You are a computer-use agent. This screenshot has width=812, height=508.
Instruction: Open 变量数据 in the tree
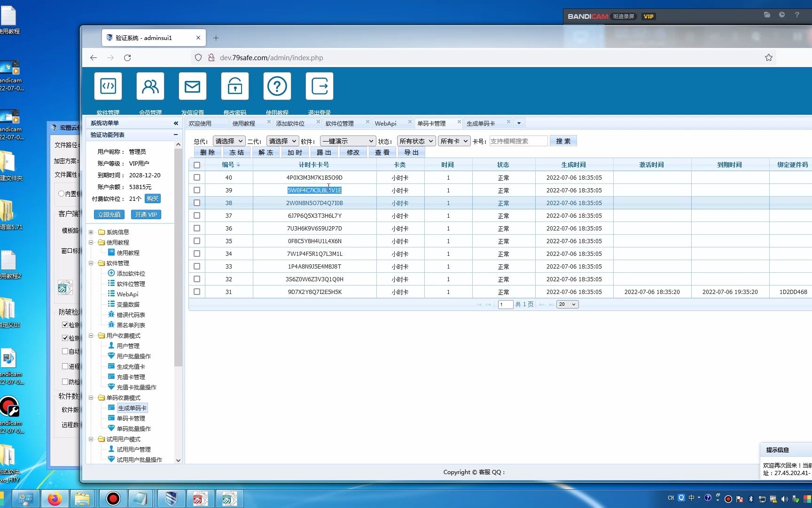coord(128,304)
